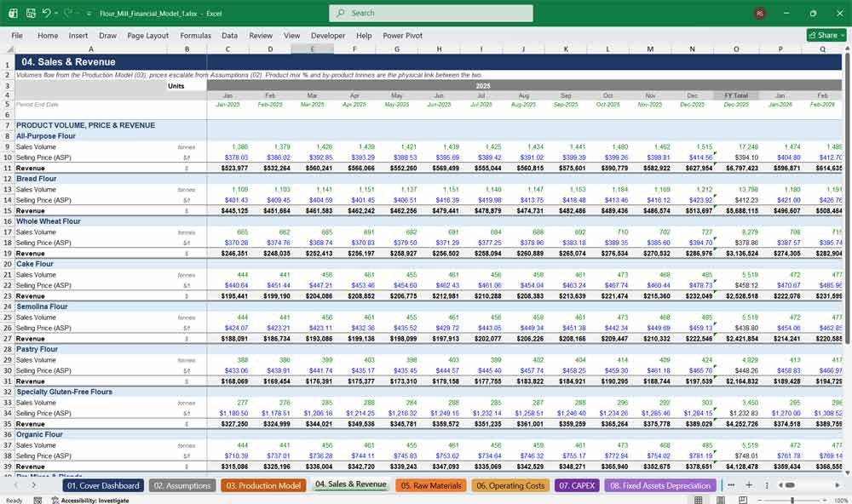
Task: Select the 04. Sales & Revenue sheet tab
Action: 351,484
